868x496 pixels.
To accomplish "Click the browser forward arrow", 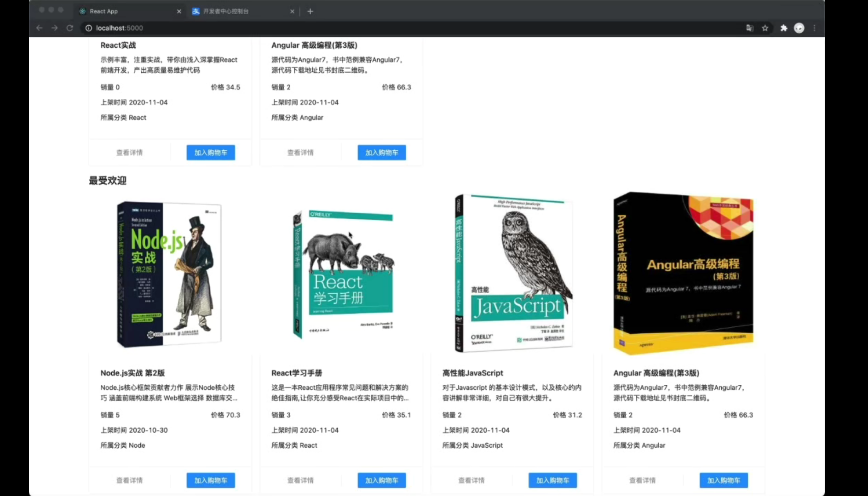I will 55,28.
